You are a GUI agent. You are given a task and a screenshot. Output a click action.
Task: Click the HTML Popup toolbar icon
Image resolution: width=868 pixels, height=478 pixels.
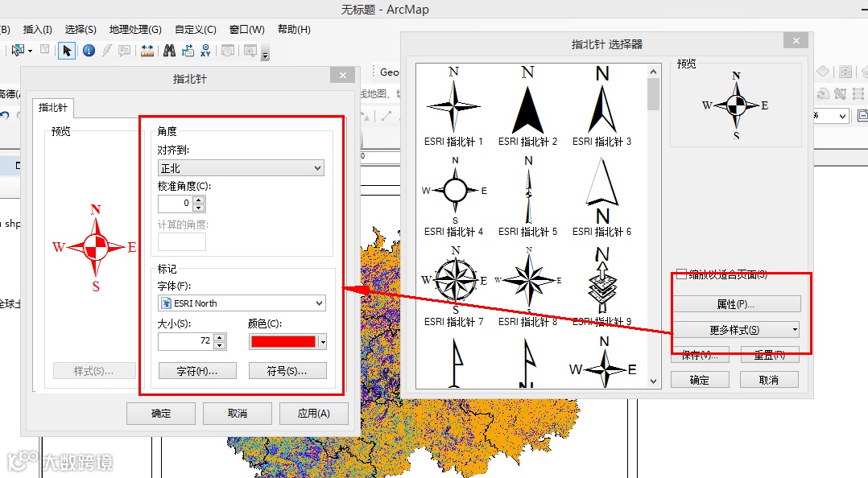[x=125, y=51]
